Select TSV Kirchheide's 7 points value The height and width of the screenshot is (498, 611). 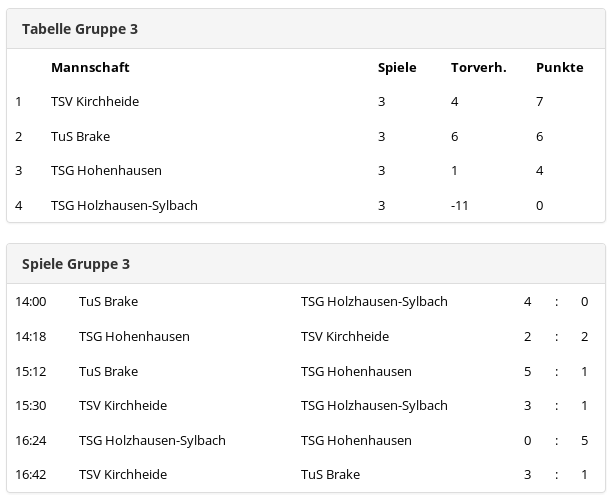click(x=540, y=102)
